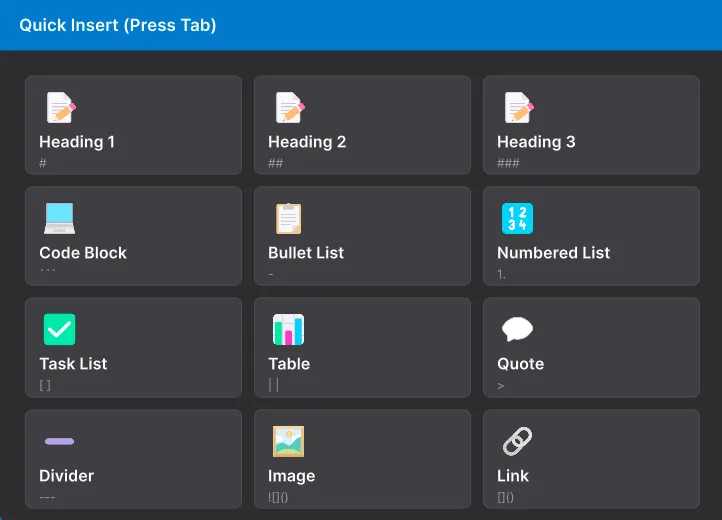
Task: Insert a Heading 1 label
Action: point(77,142)
